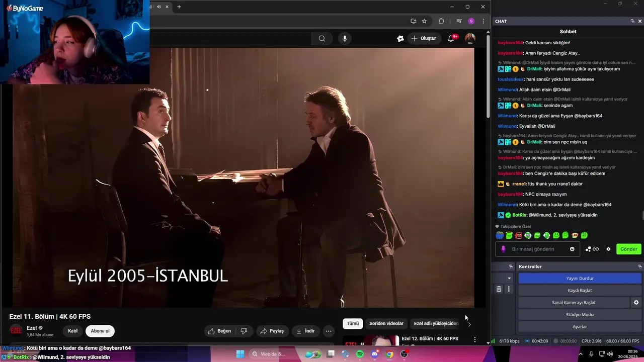Open Chrome media controls icon
This screenshot has height=362, width=644.
point(459,21)
